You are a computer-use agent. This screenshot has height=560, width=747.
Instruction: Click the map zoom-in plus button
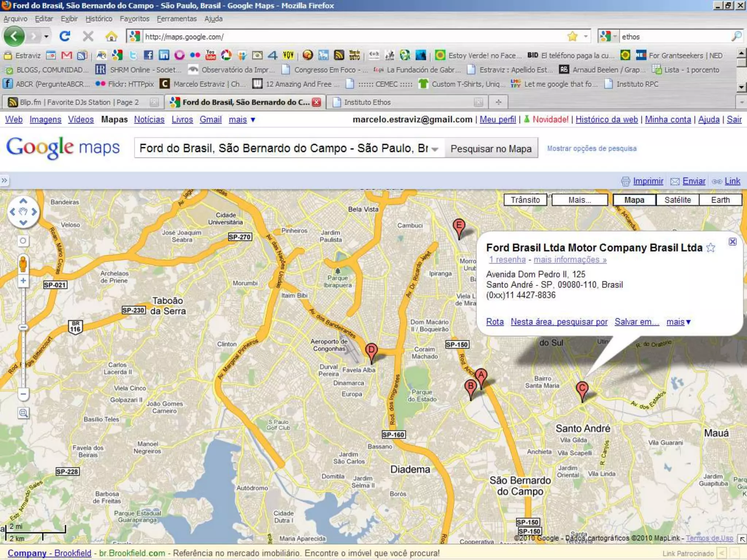(x=23, y=281)
